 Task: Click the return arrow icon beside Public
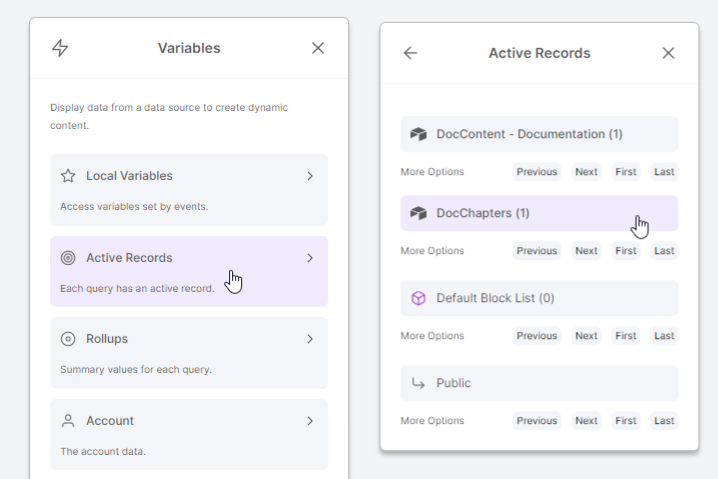coord(418,383)
